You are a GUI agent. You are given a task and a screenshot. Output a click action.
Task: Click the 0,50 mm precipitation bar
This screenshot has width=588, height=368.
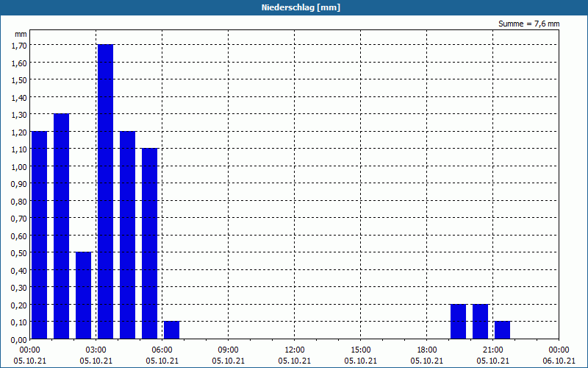(83, 296)
